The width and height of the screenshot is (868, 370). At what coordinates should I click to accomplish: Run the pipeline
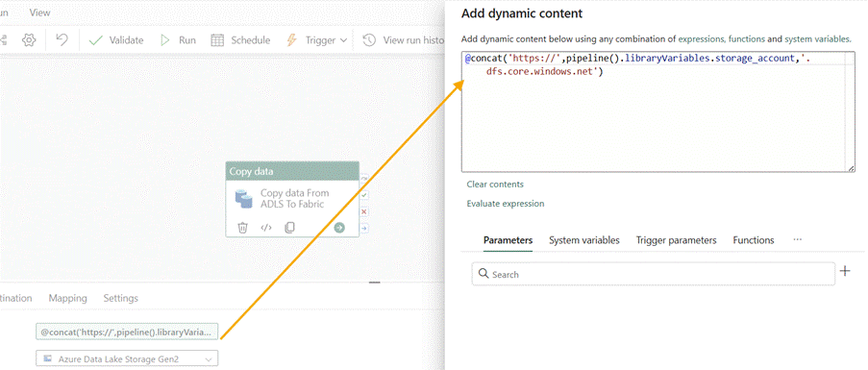tap(178, 39)
